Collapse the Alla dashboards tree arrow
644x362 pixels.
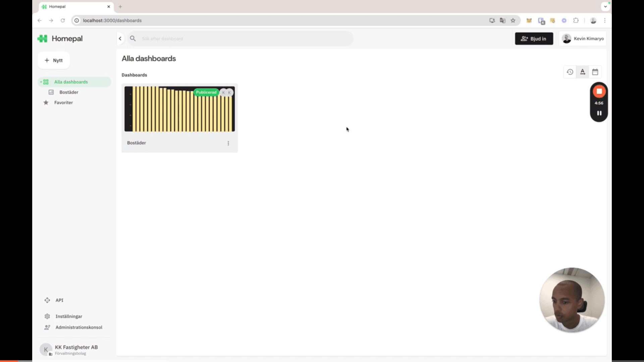click(41, 82)
